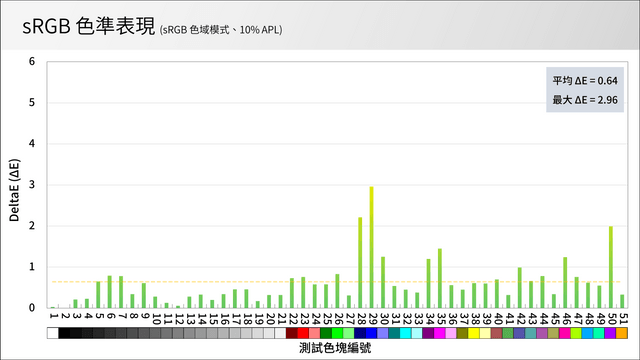This screenshot has height=360, width=640.
Task: Click the chart title "sRGB 色準表現"
Action: 89,27
